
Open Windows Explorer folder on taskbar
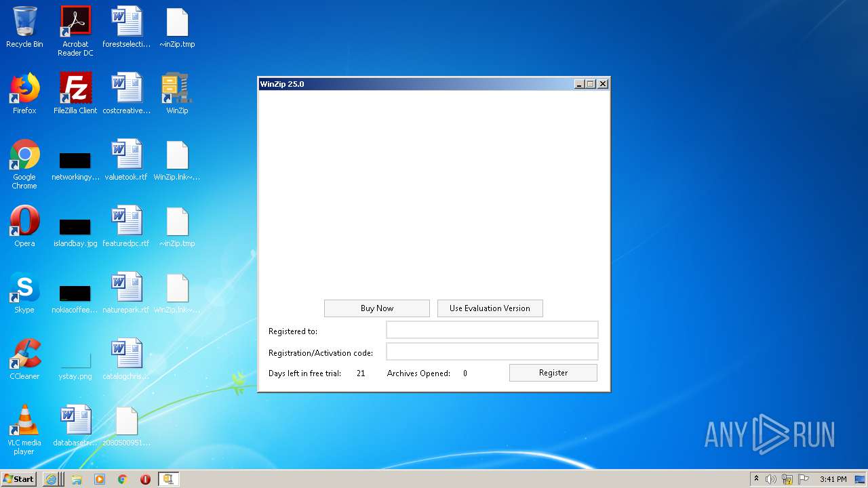(x=77, y=479)
